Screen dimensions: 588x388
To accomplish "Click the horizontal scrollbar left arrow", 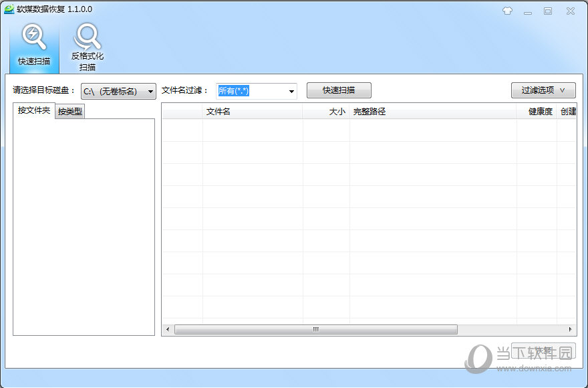I will tap(168, 329).
